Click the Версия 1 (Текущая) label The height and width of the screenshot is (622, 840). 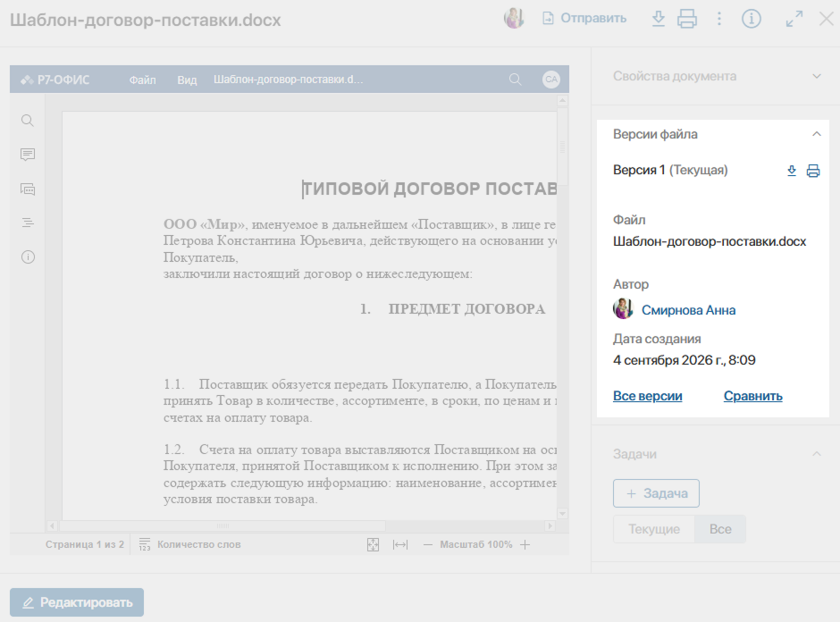pos(670,170)
